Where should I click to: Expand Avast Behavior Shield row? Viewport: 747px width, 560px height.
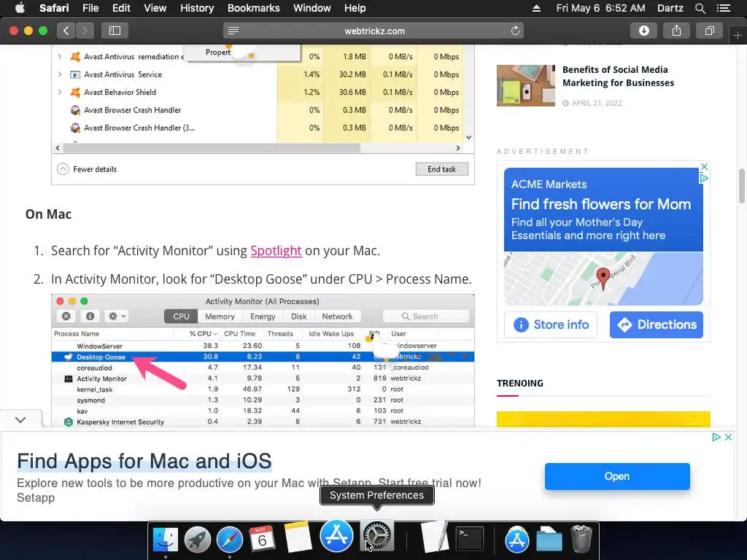coord(60,92)
